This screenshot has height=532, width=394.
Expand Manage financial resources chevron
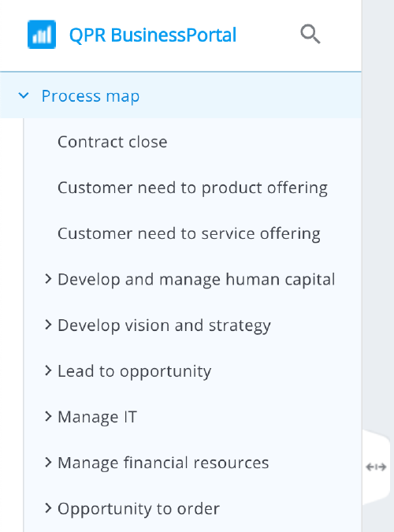(48, 462)
